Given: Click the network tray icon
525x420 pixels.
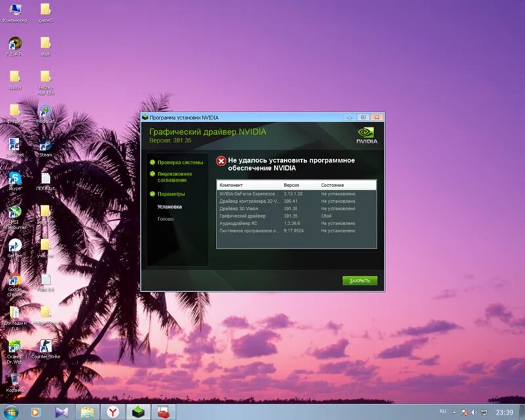Looking at the screenshot, I should [x=484, y=412].
